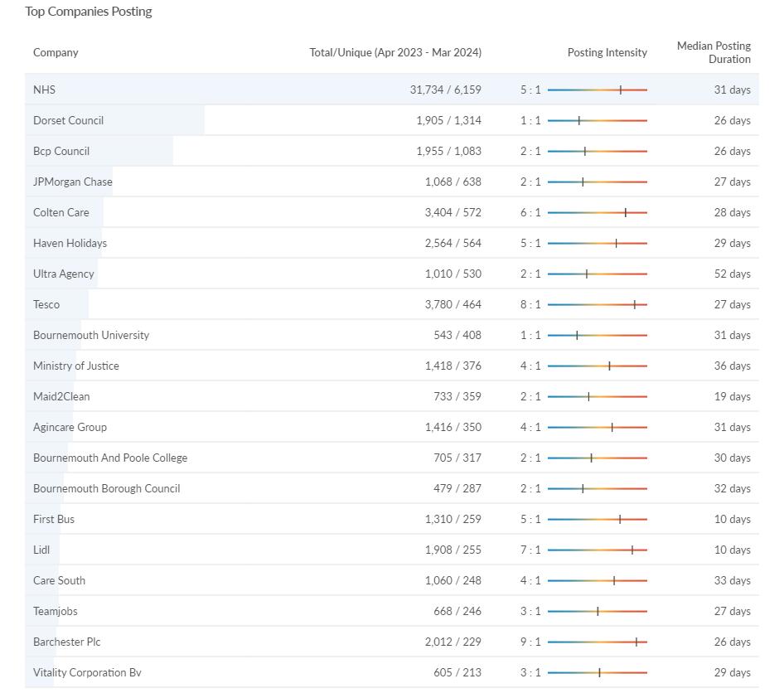Click the 9 : 1 intensity ratio
This screenshot has width=784, height=693.
[530, 642]
